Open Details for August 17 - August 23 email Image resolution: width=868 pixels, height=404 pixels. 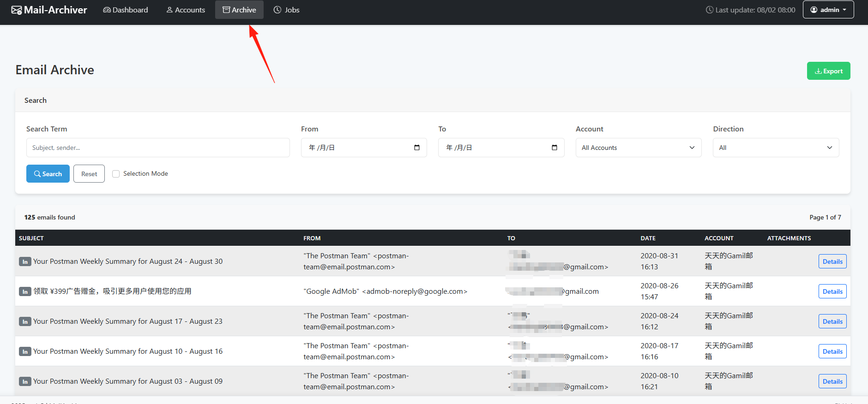click(832, 321)
